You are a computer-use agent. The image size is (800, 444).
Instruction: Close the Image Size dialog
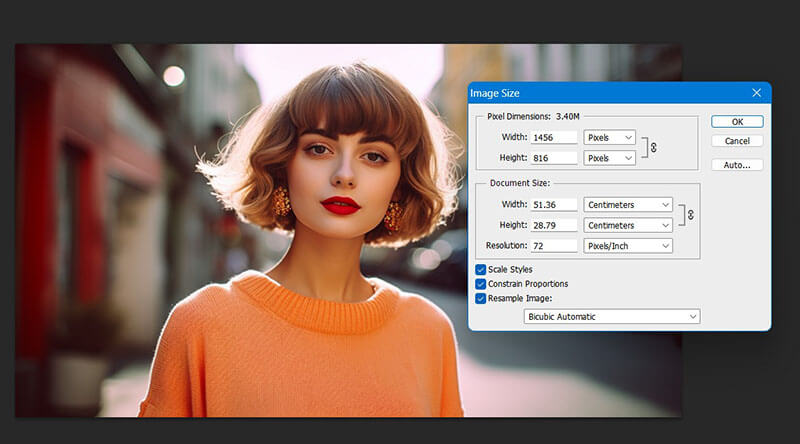click(x=756, y=93)
